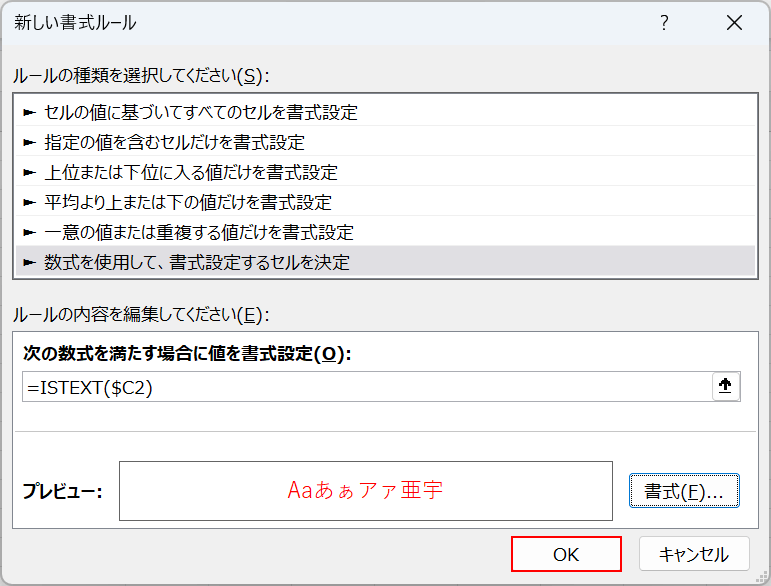Close the 新しい書式ルール dialog
771x586 pixels.
tap(735, 24)
